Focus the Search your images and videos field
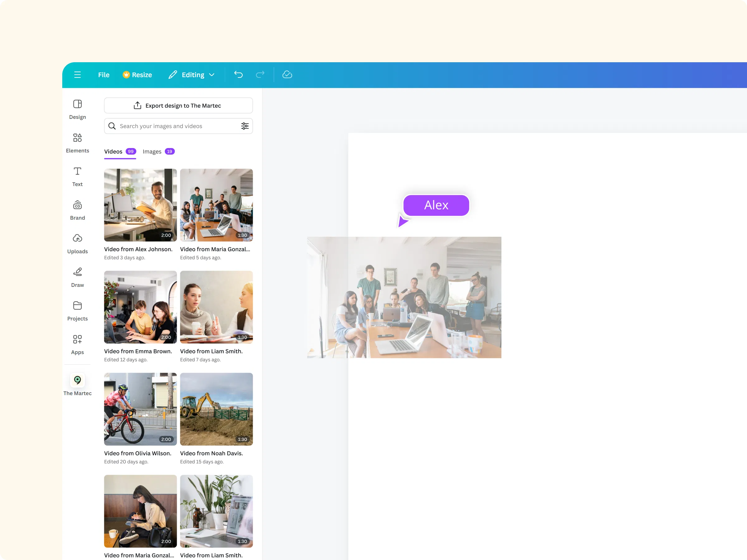This screenshot has width=747, height=560. click(x=178, y=126)
